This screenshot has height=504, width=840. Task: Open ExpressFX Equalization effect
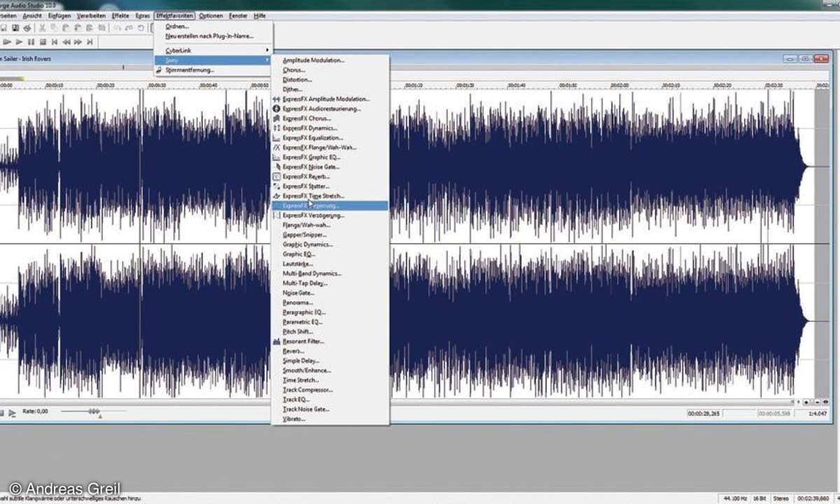pyautogui.click(x=330, y=138)
